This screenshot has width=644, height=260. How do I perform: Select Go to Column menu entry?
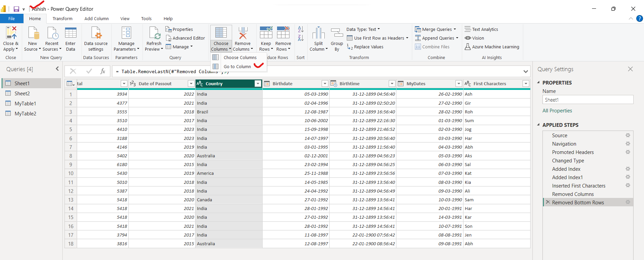pos(237,67)
